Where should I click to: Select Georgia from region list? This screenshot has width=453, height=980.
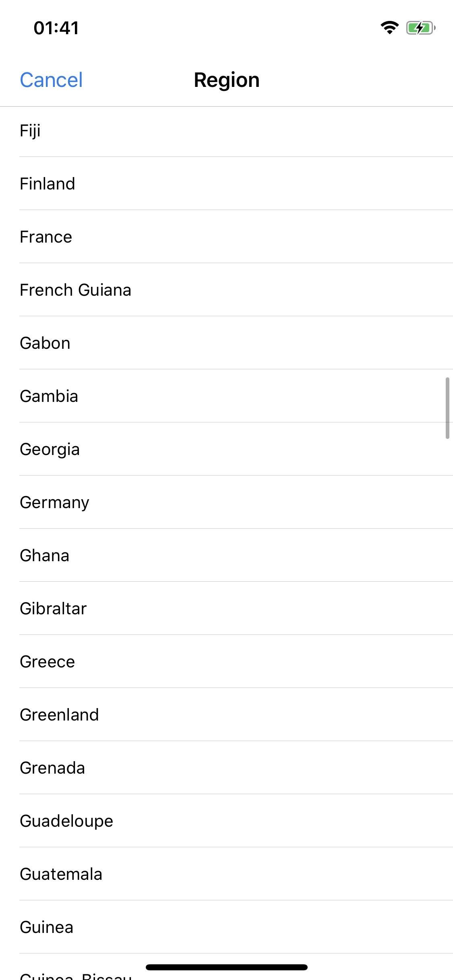pyautogui.click(x=226, y=449)
